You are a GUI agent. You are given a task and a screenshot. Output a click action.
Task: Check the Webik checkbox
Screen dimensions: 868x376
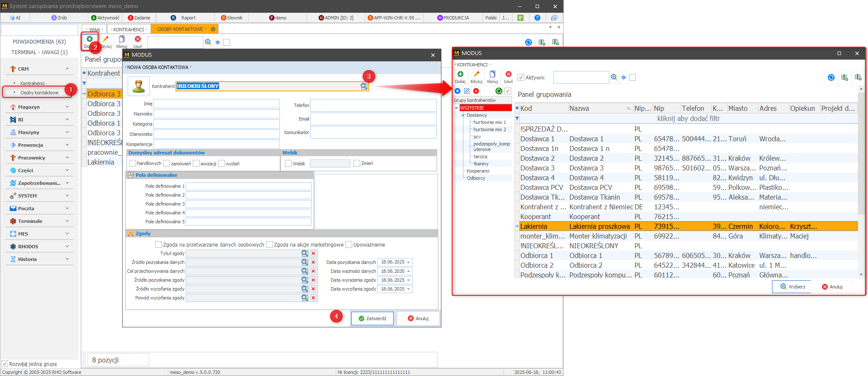pos(288,164)
